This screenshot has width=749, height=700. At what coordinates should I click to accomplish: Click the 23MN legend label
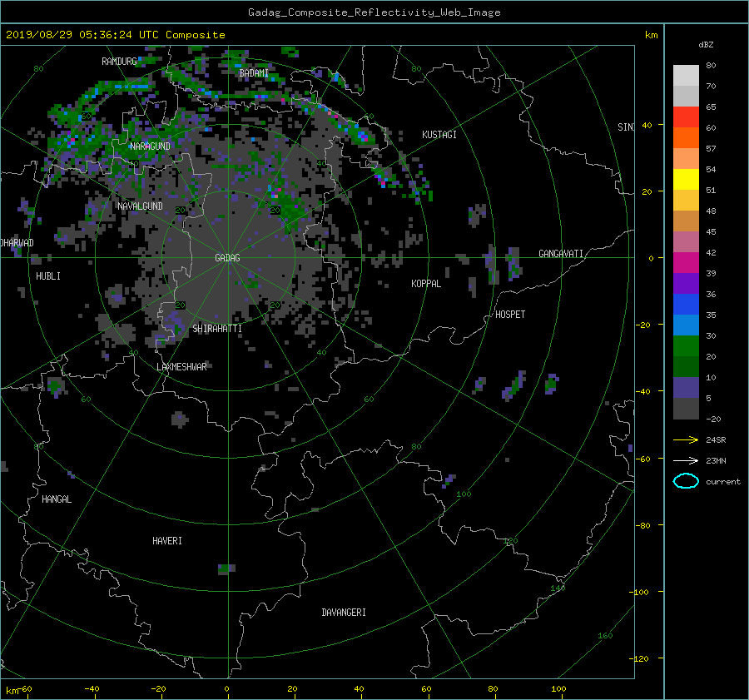[x=716, y=460]
